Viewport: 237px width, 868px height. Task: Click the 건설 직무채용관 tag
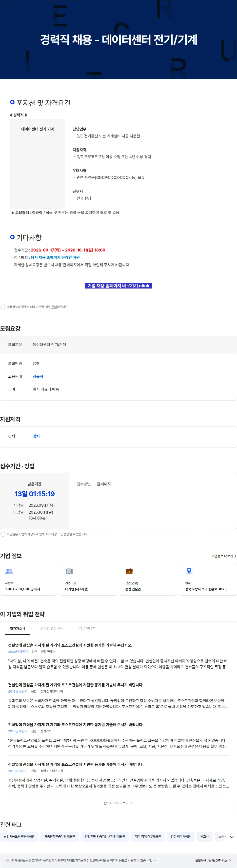[x=181, y=836]
